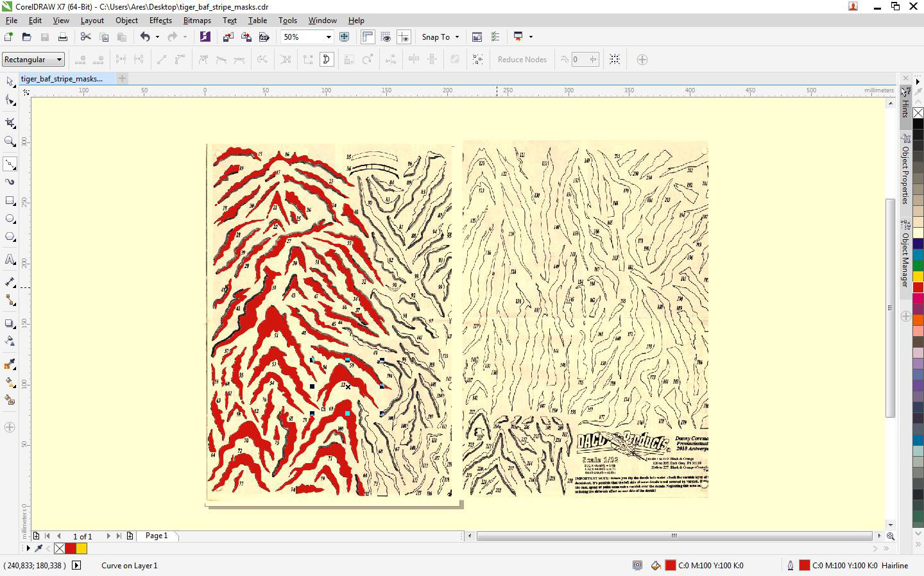Expand the document palette flyout arrow

coord(28,548)
